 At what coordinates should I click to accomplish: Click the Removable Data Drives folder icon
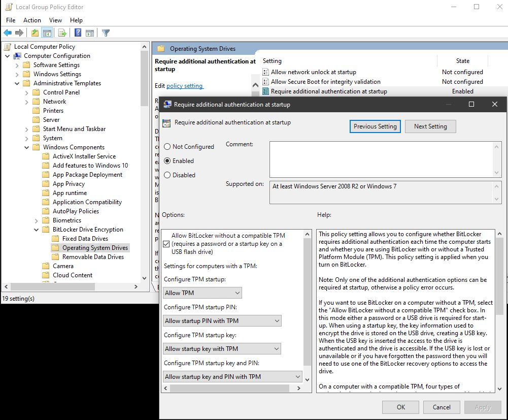coord(55,257)
